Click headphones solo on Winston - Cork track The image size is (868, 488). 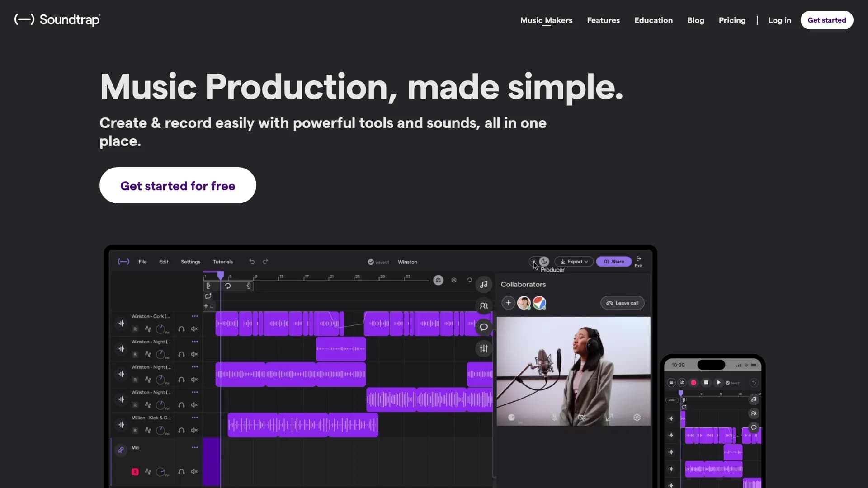181,329
